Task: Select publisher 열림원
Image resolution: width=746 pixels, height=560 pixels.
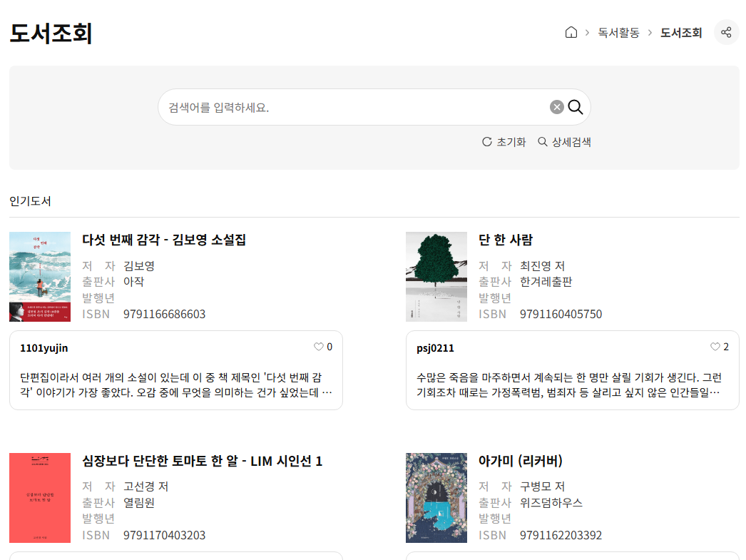Action: (x=139, y=502)
